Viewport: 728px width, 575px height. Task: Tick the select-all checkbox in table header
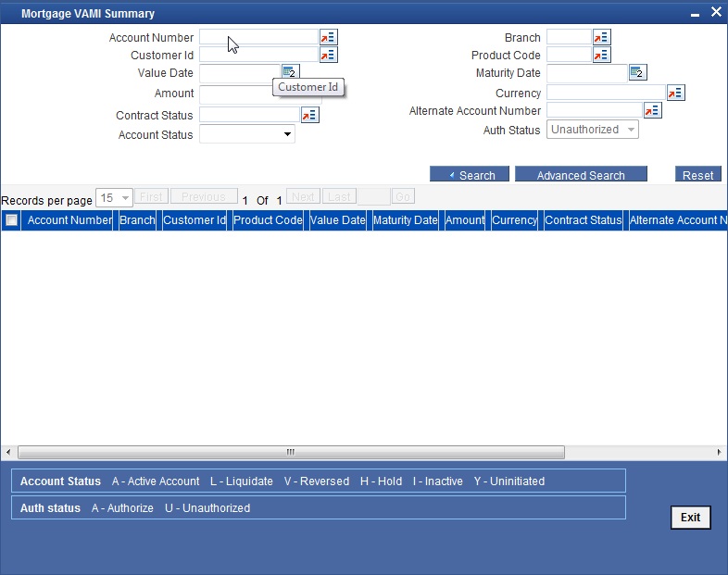pyautogui.click(x=11, y=220)
